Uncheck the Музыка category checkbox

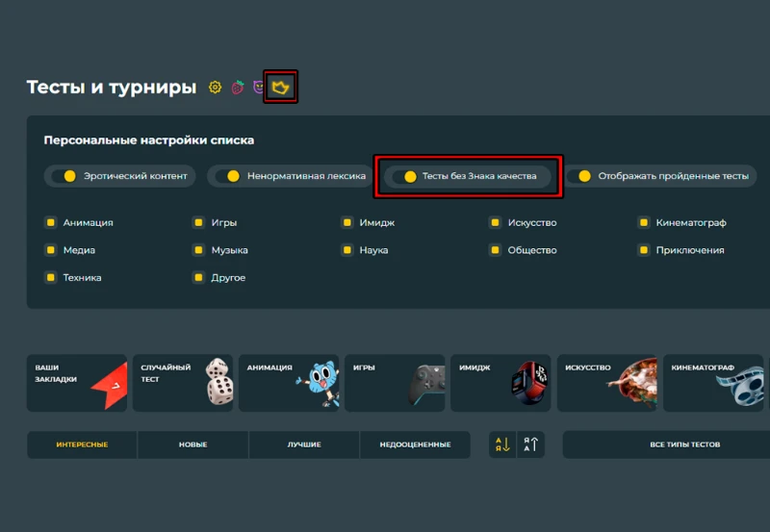pyautogui.click(x=199, y=250)
